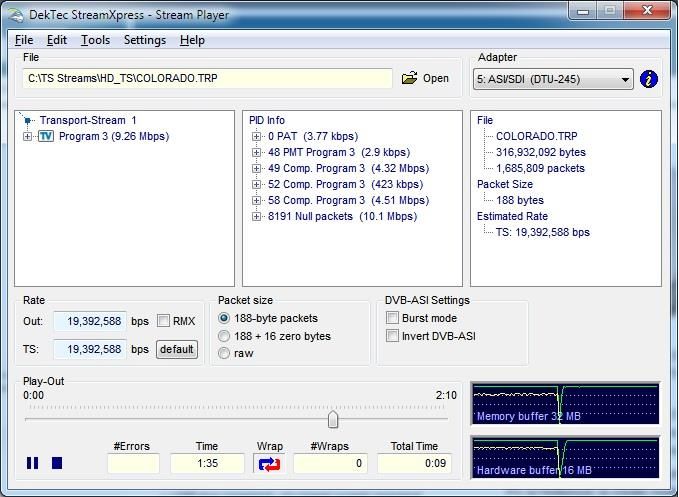Open the Tools menu

coord(95,40)
